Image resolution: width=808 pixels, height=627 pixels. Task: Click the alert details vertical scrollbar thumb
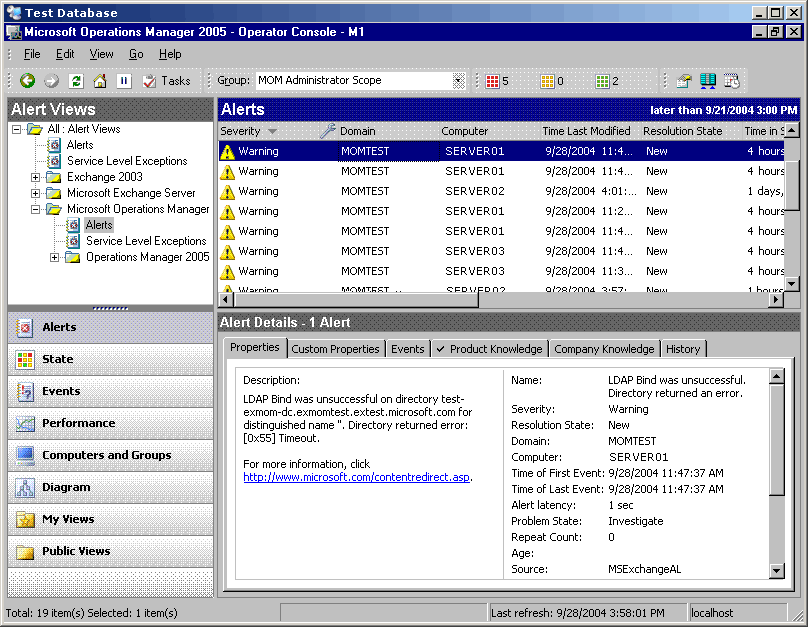(777, 439)
